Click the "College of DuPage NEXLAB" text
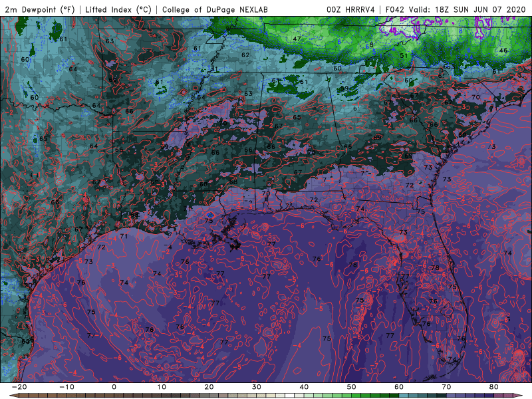The height and width of the screenshot is (399, 532). 215,9
